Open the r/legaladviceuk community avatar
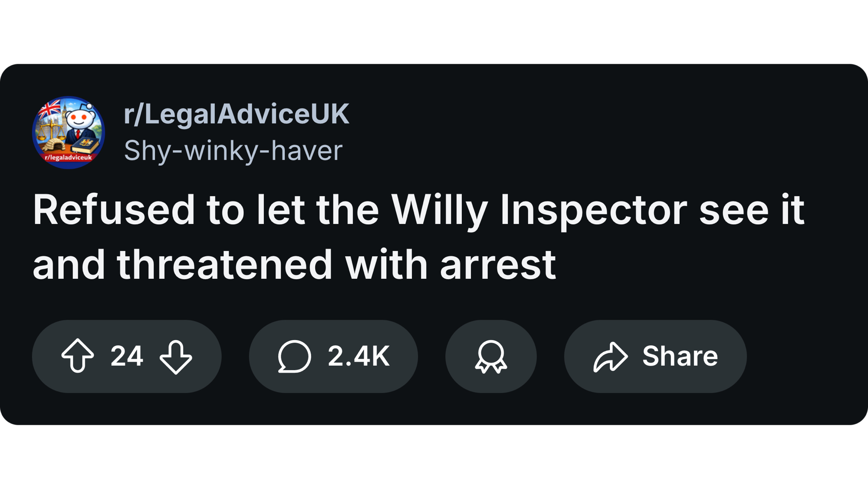The width and height of the screenshot is (868, 489). (69, 132)
